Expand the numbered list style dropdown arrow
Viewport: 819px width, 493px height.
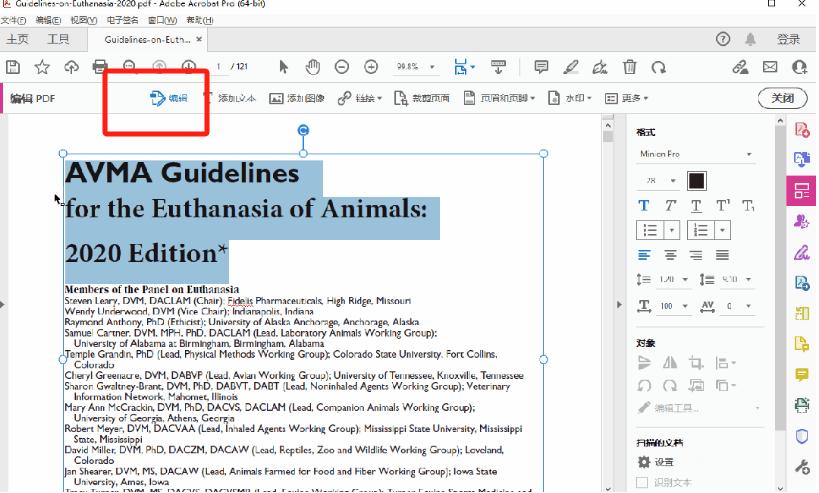pyautogui.click(x=722, y=230)
